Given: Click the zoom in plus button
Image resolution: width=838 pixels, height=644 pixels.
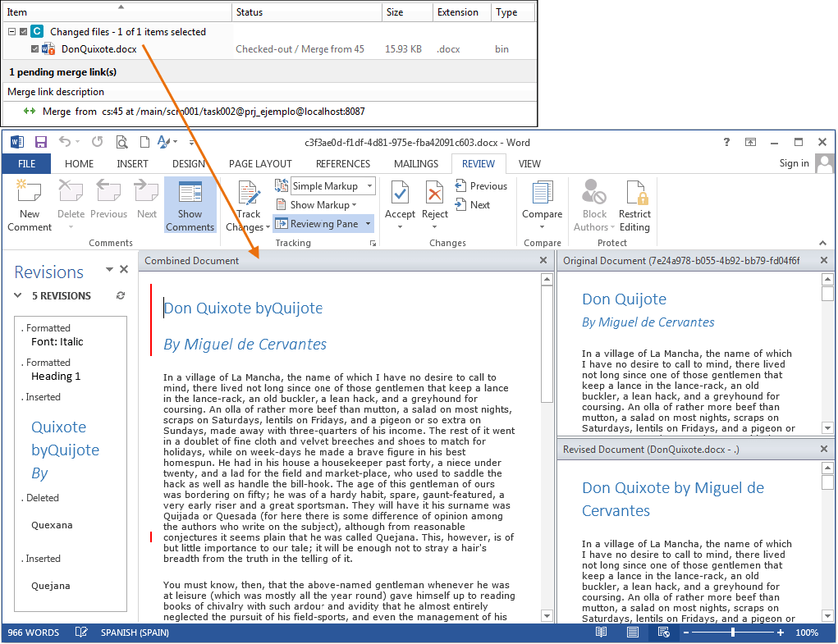Looking at the screenshot, I should [781, 633].
